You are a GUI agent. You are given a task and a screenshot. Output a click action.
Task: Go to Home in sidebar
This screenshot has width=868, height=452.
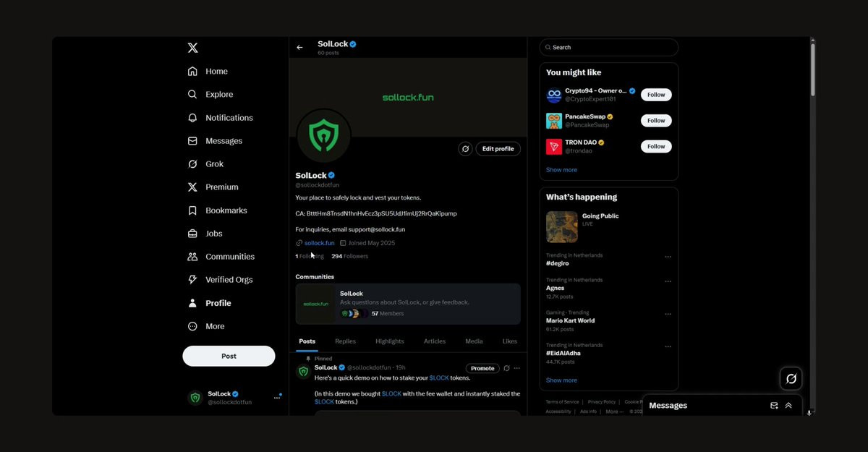[x=208, y=71]
